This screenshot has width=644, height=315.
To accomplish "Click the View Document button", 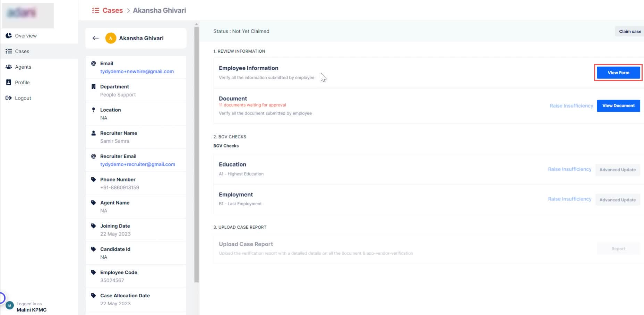I will 618,106.
